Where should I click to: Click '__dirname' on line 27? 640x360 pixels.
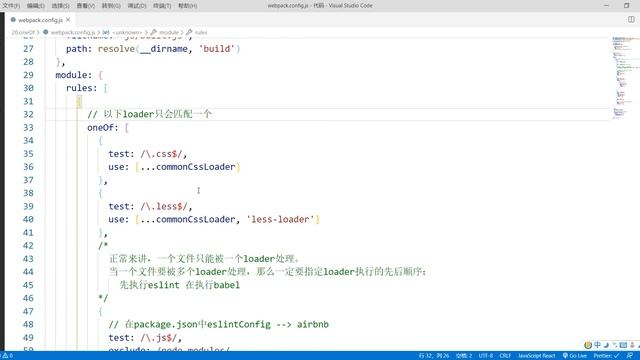pos(164,49)
